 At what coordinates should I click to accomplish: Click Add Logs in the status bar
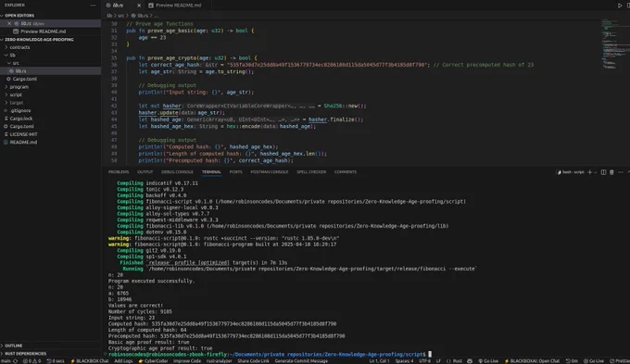point(123,361)
